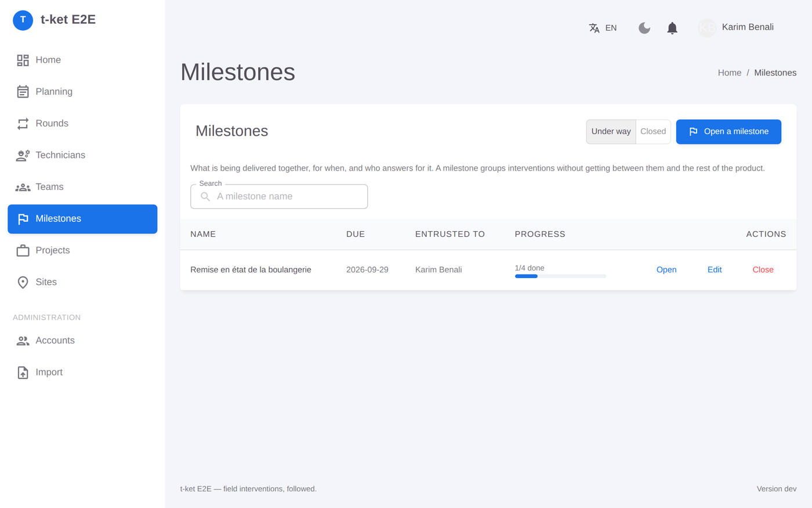Image resolution: width=812 pixels, height=508 pixels.
Task: Click the Projects briefcase icon
Action: click(x=23, y=250)
